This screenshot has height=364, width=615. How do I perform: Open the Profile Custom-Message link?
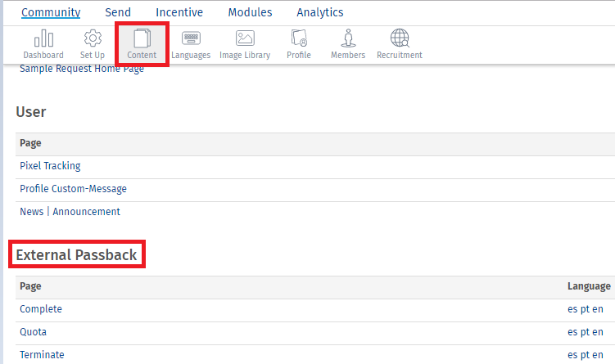(74, 189)
